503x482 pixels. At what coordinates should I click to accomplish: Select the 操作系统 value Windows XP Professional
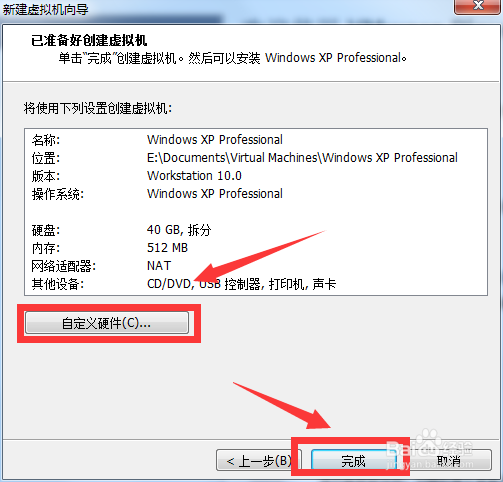coord(215,194)
